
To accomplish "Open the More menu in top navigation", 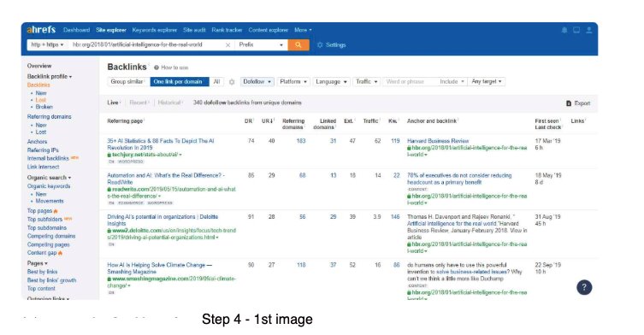I will (303, 30).
